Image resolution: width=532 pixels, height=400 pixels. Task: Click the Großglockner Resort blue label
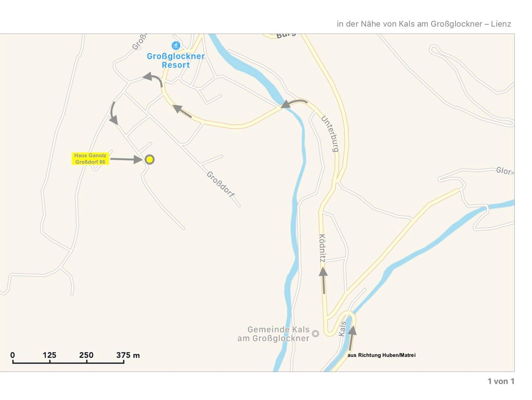click(x=176, y=60)
